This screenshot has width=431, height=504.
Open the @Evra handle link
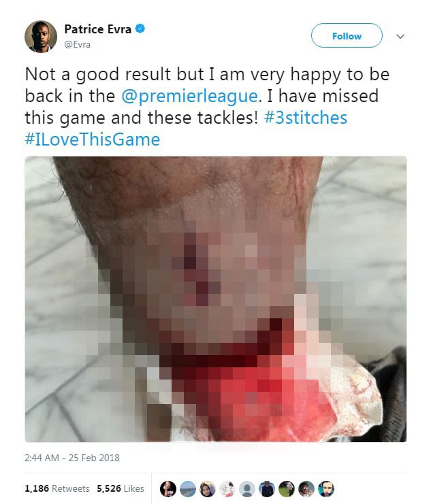click(x=77, y=44)
